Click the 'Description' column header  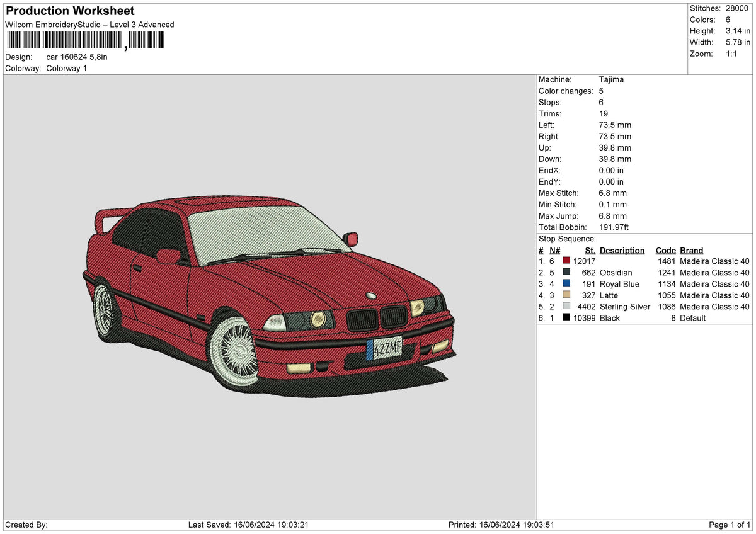[622, 251]
